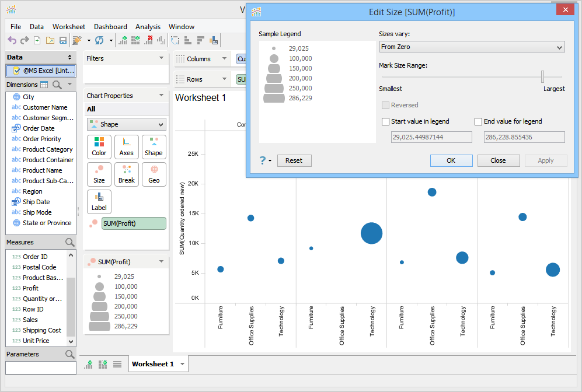Screen dimensions: 582x392
Task: Click the Undo arrow in toolbar
Action: (x=12, y=40)
